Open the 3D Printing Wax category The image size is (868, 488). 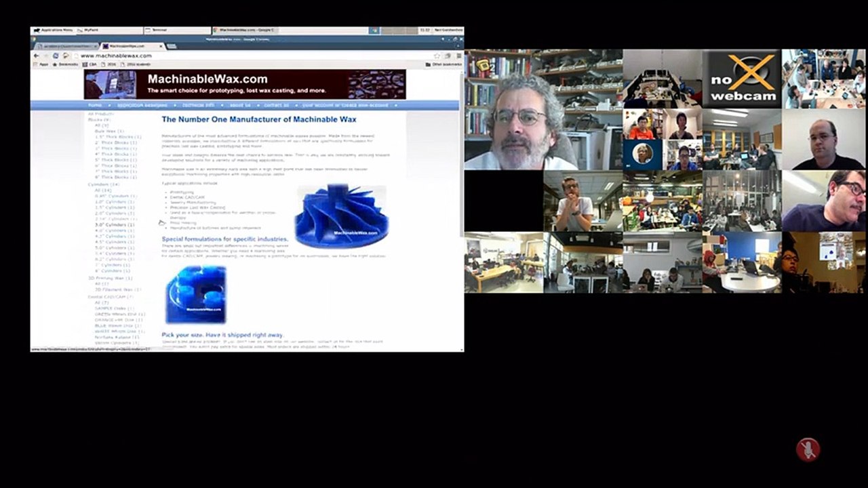tap(110, 278)
